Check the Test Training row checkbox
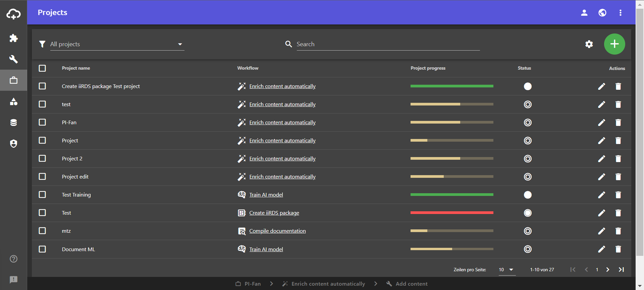 coord(42,195)
